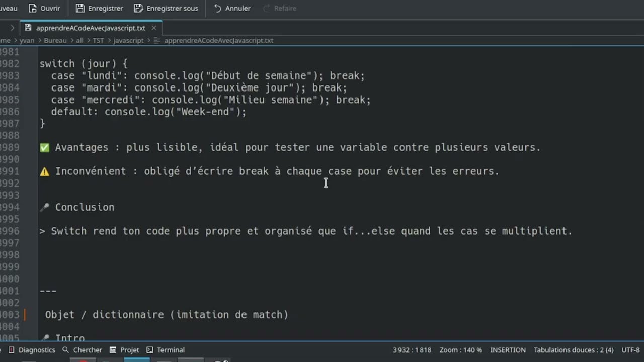The height and width of the screenshot is (362, 644).
Task: Open the Bureau breadcrumb folder
Action: 55,40
